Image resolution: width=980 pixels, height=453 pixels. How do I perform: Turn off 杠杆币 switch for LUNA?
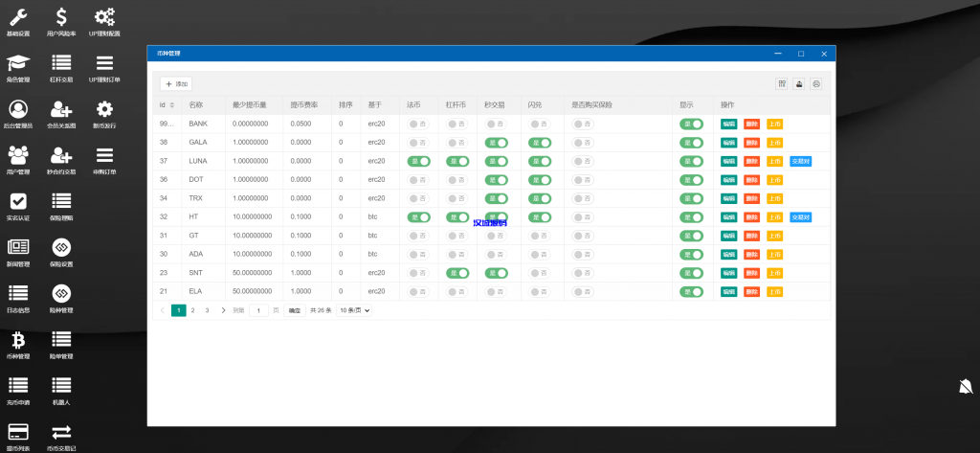[x=457, y=162]
